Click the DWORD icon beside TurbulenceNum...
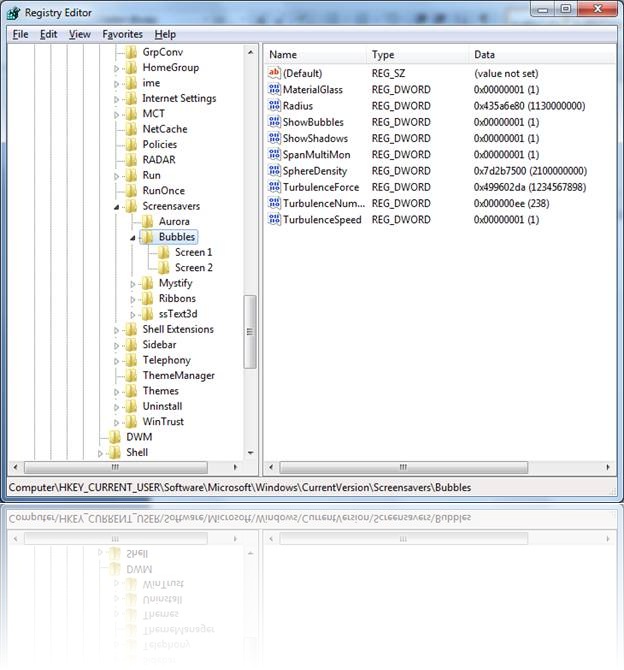 274,203
